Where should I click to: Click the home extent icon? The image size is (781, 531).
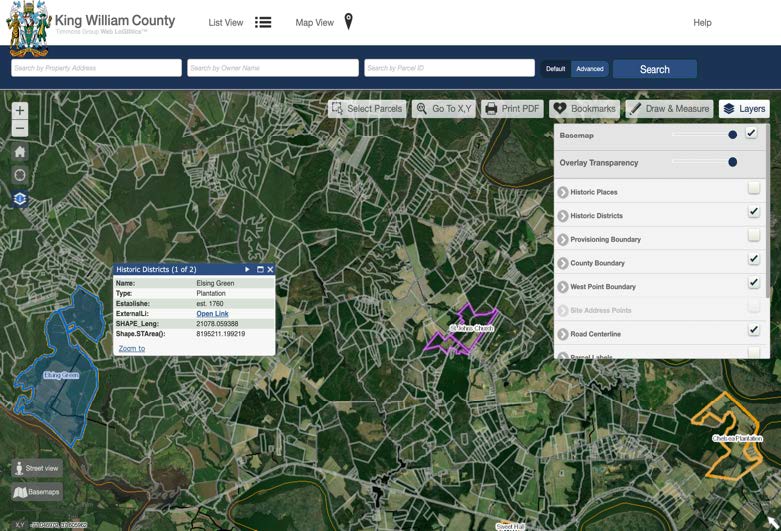20,152
